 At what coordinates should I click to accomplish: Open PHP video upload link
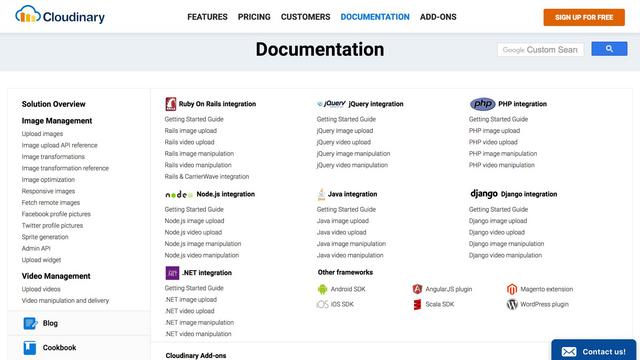493,142
